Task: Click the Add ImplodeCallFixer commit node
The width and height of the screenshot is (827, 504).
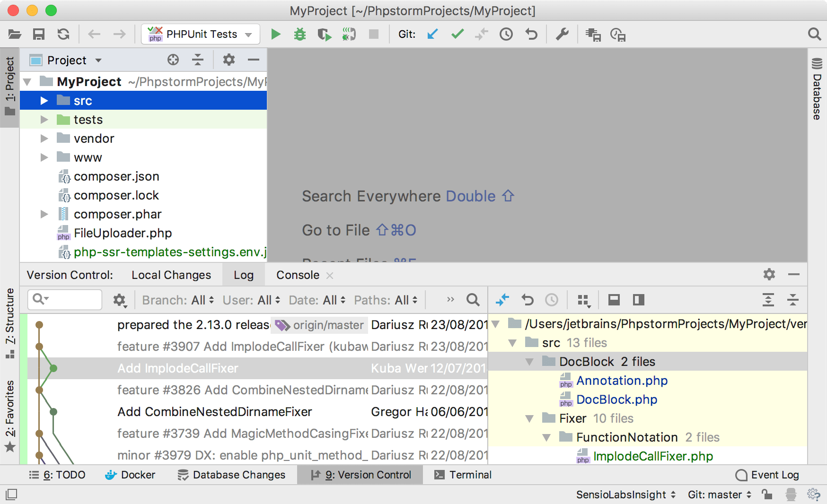Action: (53, 368)
